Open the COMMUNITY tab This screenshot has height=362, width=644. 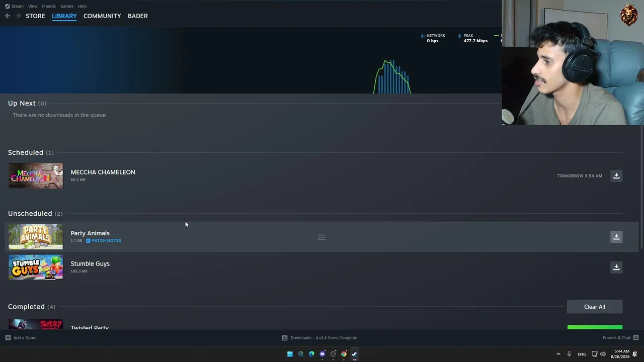click(x=102, y=16)
